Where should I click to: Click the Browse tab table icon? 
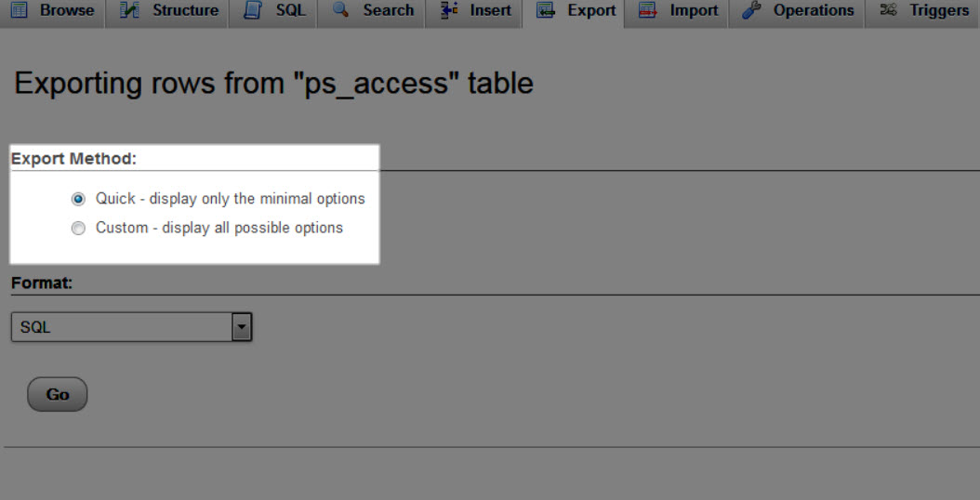[19, 11]
